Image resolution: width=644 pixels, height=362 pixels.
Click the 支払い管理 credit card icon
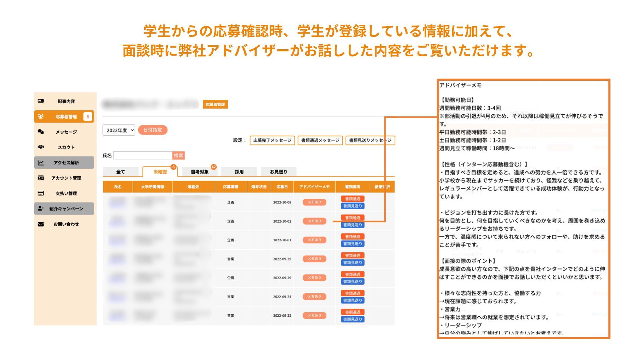pyautogui.click(x=41, y=193)
